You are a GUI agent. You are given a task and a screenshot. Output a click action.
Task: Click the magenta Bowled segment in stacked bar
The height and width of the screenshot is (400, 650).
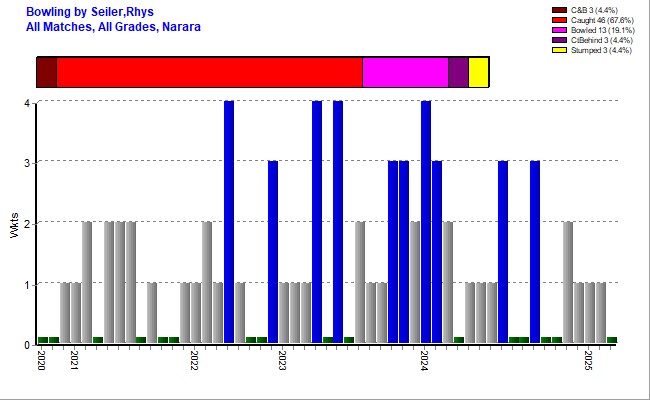point(404,72)
